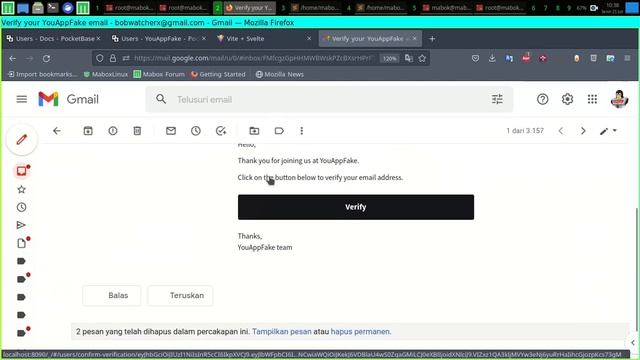This screenshot has width=640, height=360.
Task: Click hapus permanen link
Action: [361, 331]
